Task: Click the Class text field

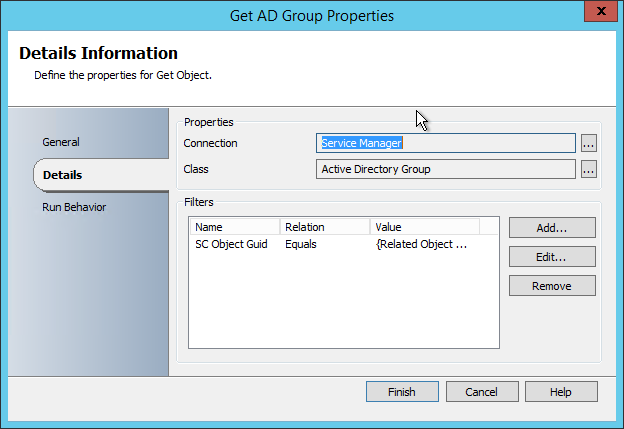Action: pos(446,169)
